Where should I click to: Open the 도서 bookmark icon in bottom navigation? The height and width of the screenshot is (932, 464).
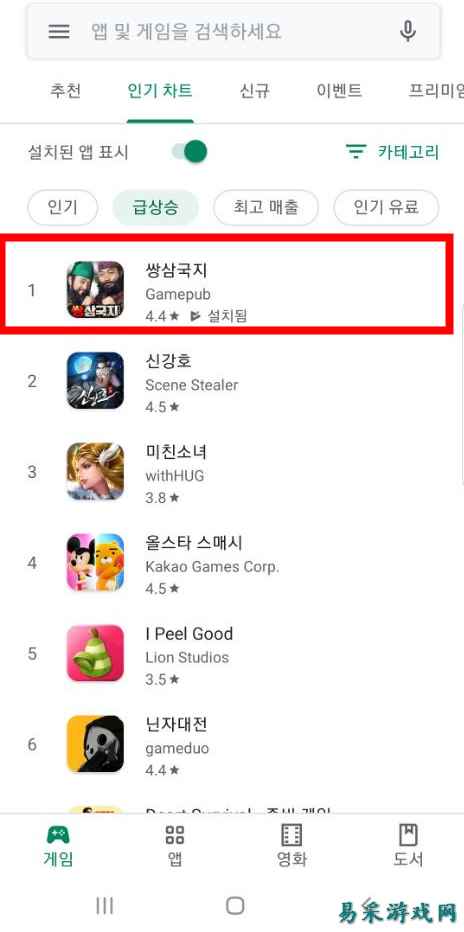tap(408, 835)
